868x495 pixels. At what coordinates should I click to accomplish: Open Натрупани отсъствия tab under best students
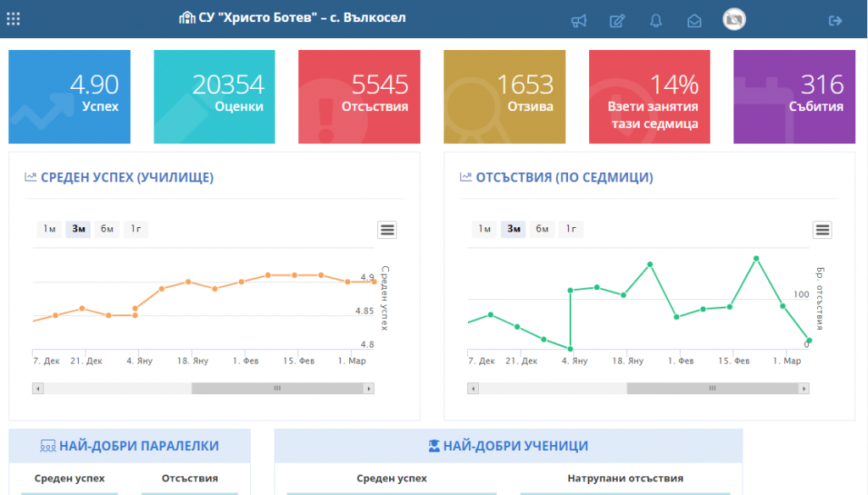coord(626,478)
